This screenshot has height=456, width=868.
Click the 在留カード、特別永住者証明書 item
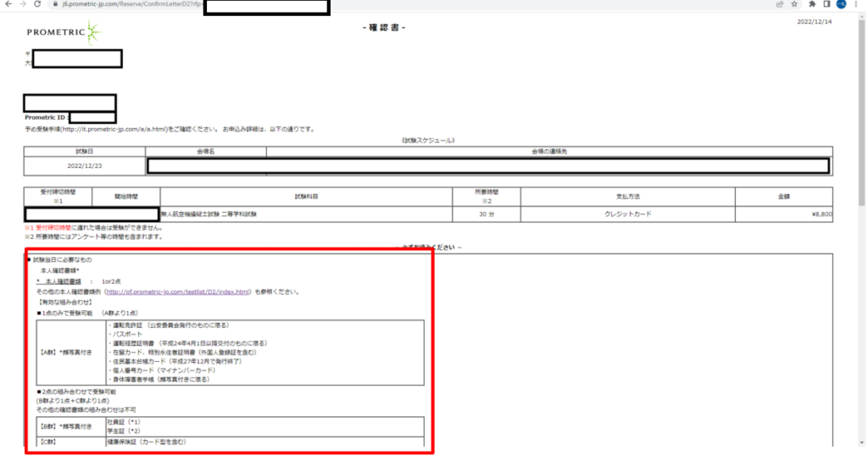coord(183,352)
